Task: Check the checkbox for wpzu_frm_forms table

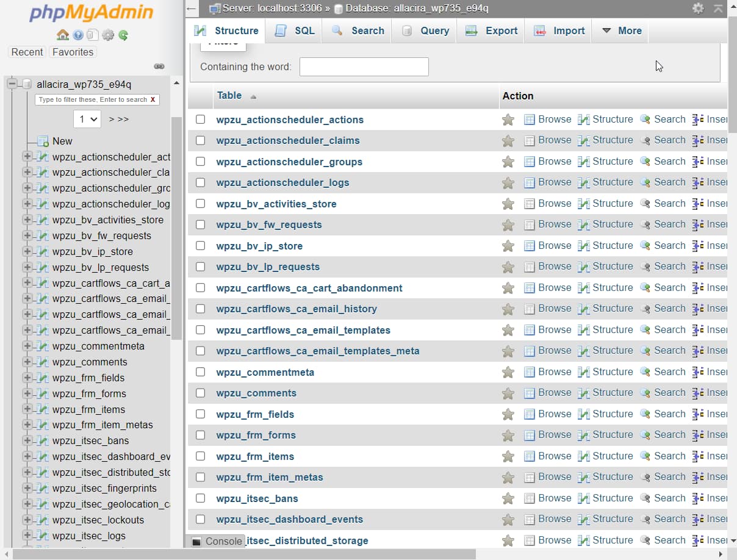Action: coord(200,434)
